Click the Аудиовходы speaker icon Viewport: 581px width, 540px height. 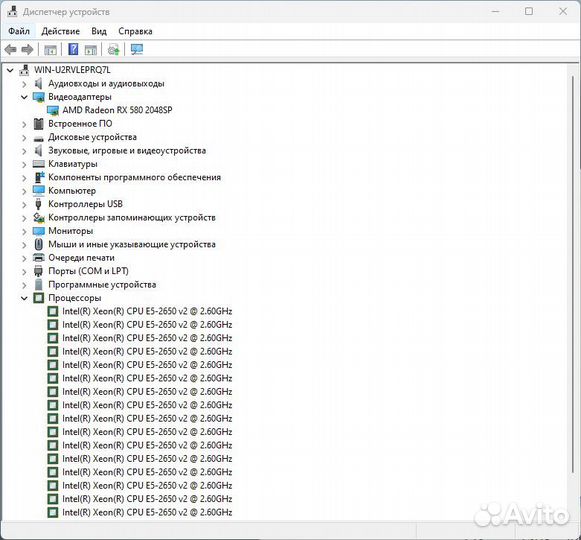click(38, 84)
